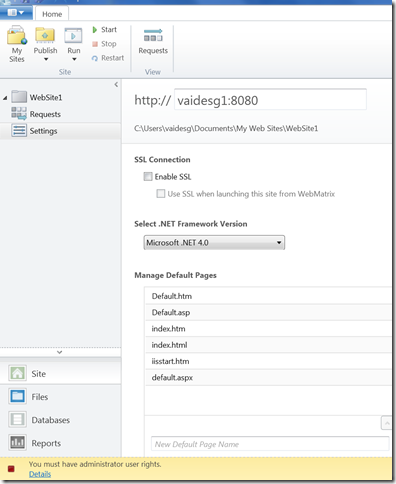Click the move up button beside list
396x484 pixels.
click(387, 423)
